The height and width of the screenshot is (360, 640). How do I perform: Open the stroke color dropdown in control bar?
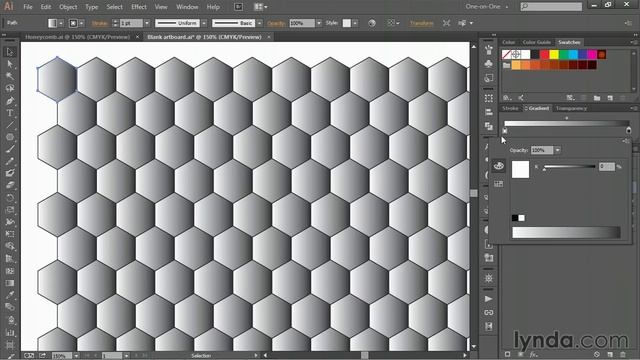pyautogui.click(x=81, y=23)
